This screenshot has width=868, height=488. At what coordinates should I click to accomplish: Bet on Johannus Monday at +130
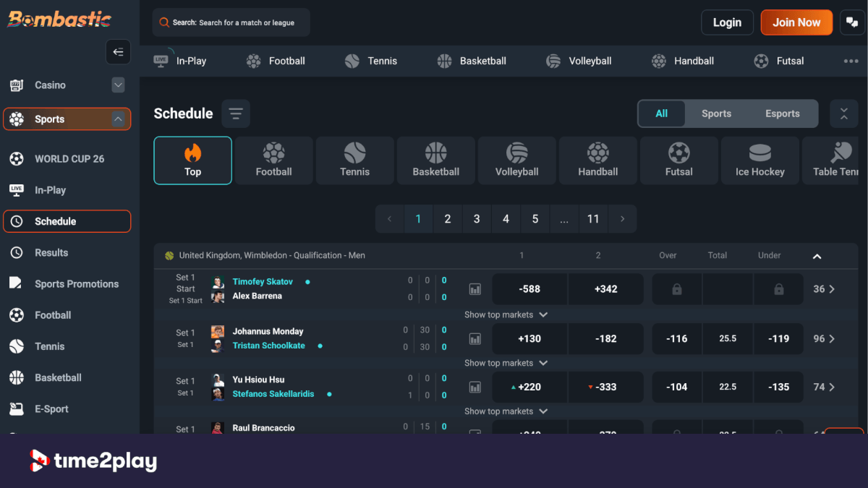tap(530, 338)
